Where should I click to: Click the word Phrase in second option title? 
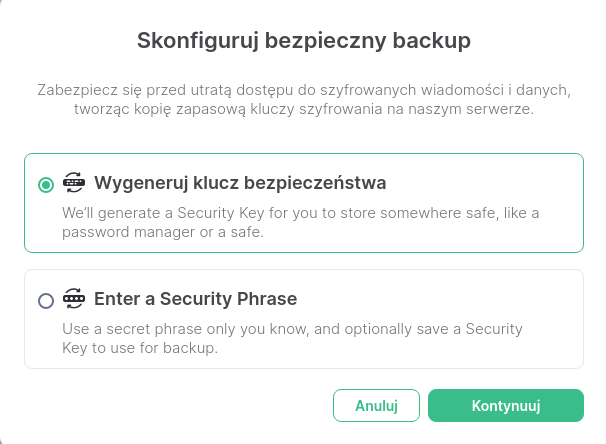(267, 299)
